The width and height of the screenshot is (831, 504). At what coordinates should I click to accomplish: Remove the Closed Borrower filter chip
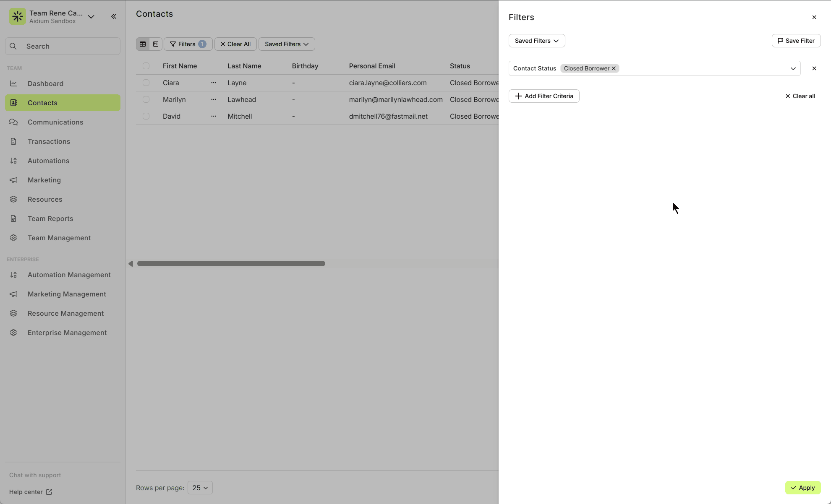614,68
